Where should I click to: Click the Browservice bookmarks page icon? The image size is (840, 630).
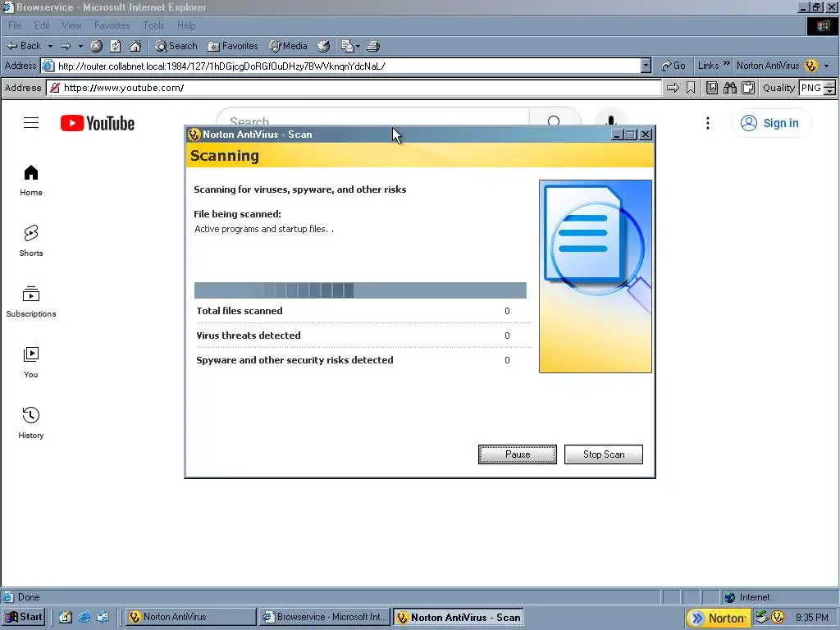[711, 88]
